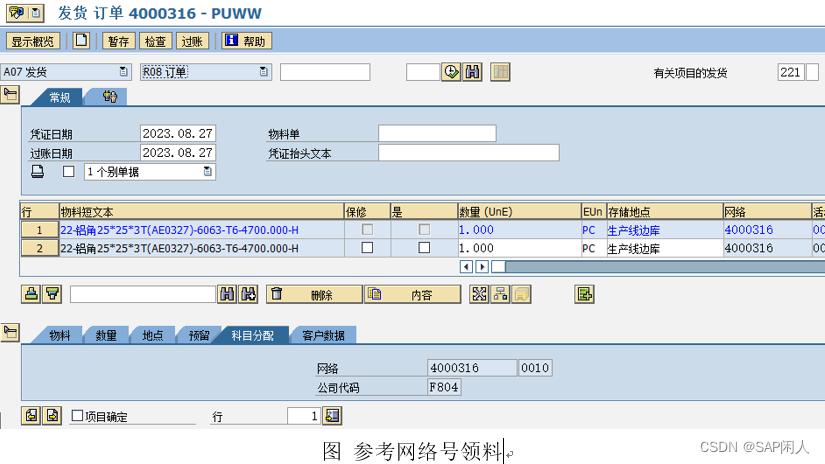Select row 2 line selector
Screen dimensions: 825x464
[39, 248]
